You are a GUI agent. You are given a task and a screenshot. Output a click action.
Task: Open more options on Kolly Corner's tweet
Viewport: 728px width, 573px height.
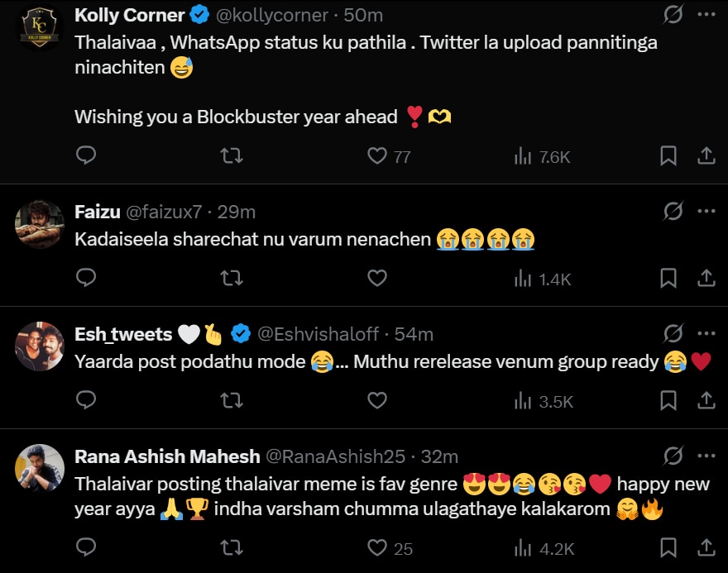pos(706,14)
